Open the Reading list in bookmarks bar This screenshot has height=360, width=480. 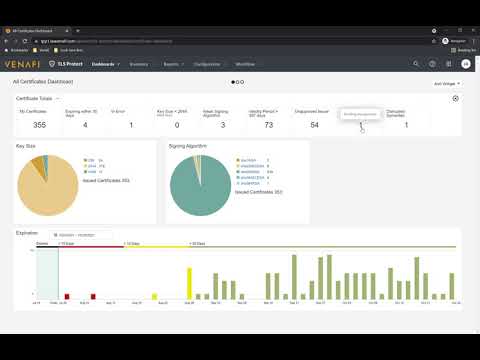click(x=463, y=50)
